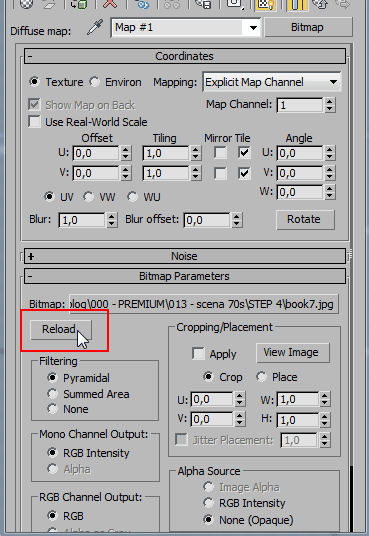Click the Rotate button
The height and width of the screenshot is (536, 369).
(x=305, y=219)
